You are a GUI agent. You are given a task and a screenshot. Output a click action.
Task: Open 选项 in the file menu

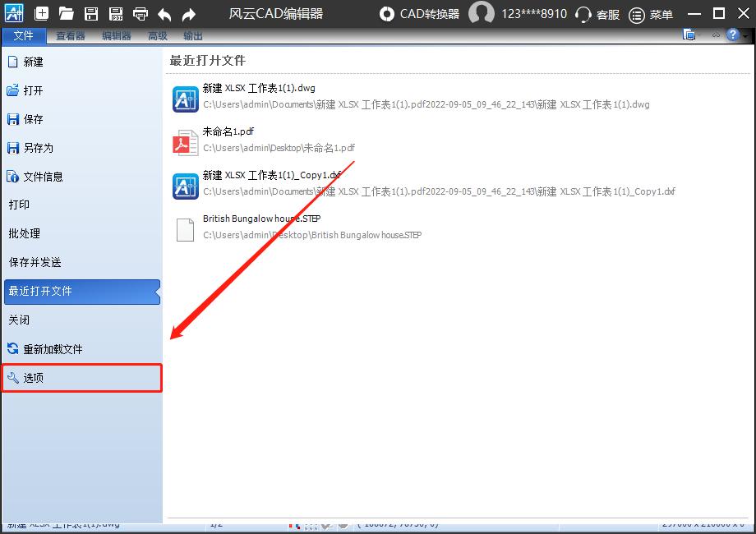coord(82,378)
